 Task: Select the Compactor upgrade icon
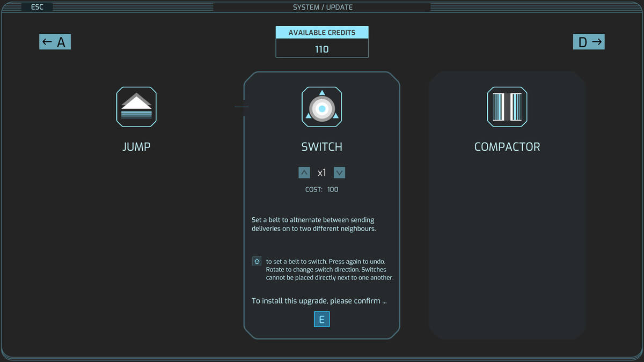pyautogui.click(x=507, y=107)
